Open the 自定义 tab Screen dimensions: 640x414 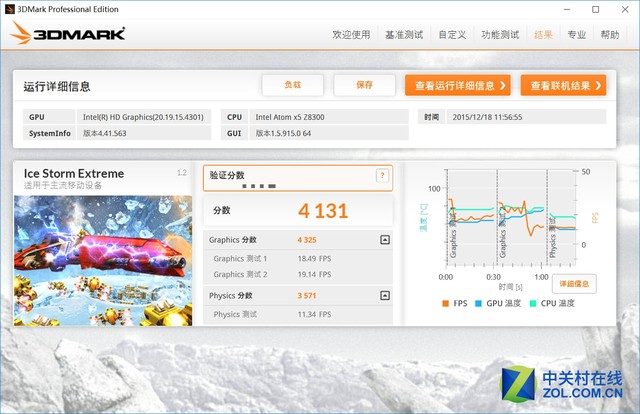click(452, 35)
